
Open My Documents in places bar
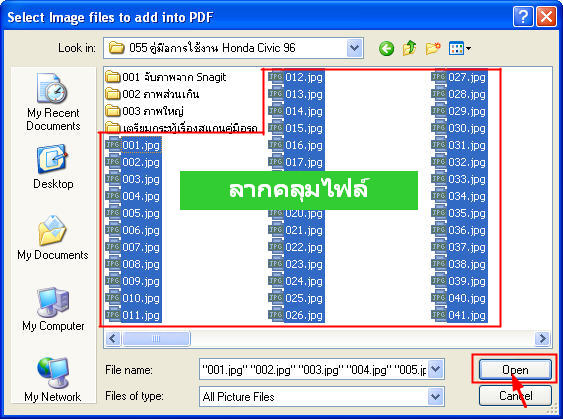53,238
